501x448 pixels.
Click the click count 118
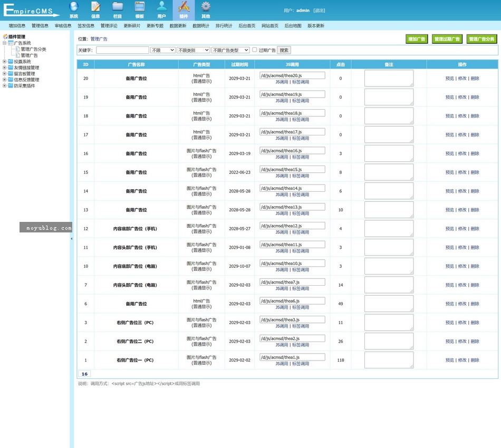(x=341, y=360)
